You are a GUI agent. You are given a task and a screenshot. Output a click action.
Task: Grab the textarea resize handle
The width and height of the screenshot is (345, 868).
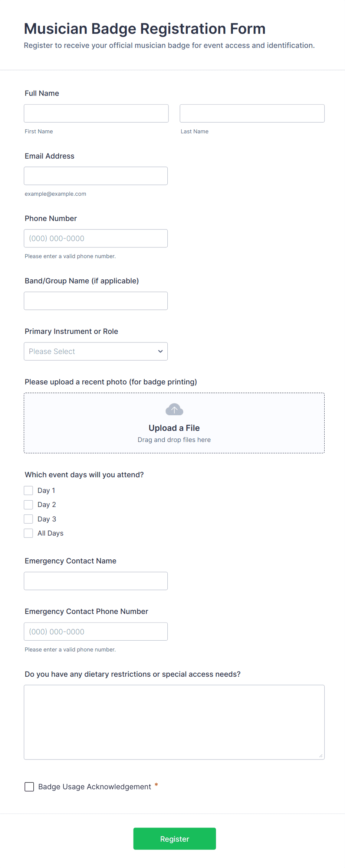pyautogui.click(x=321, y=756)
